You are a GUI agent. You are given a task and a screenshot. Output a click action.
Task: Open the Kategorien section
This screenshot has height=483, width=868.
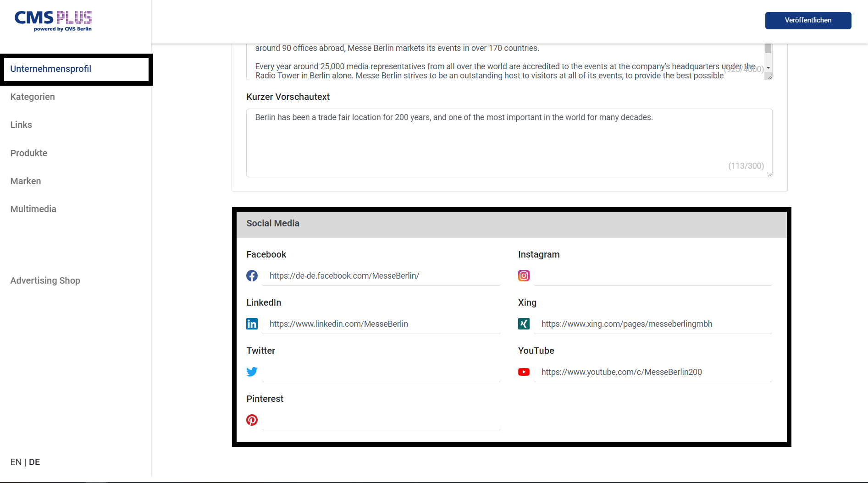[x=33, y=97]
